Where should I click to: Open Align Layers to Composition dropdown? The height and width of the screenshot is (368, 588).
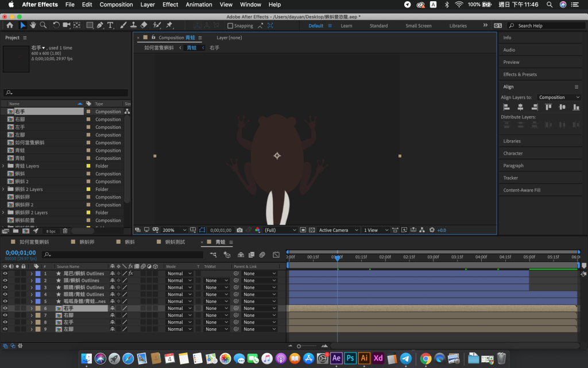point(559,97)
